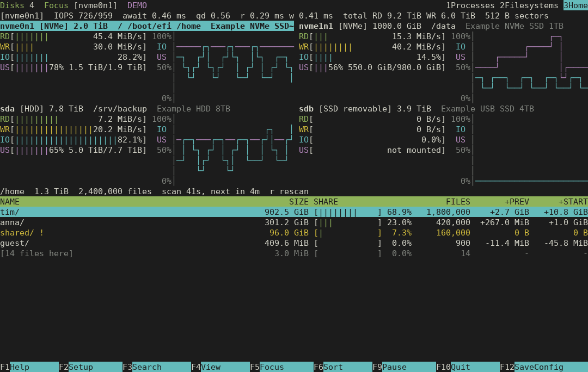Sort by the +START column header

[573, 202]
